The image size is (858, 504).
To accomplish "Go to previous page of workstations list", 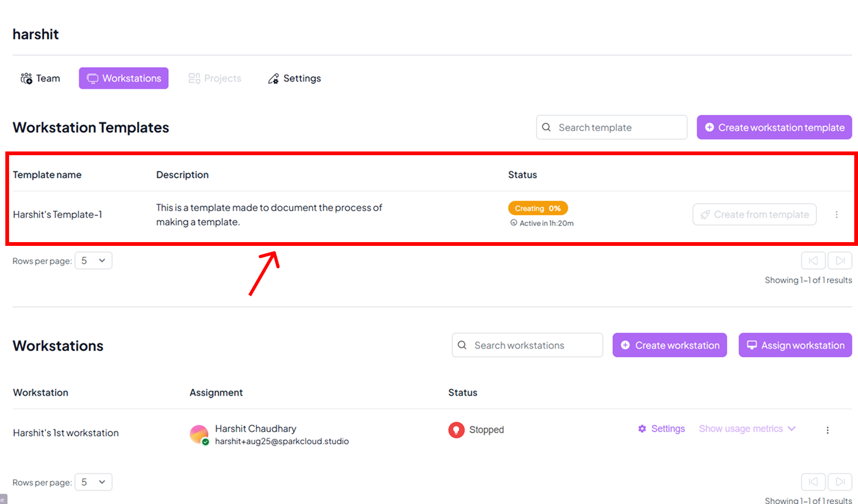I will click(813, 482).
